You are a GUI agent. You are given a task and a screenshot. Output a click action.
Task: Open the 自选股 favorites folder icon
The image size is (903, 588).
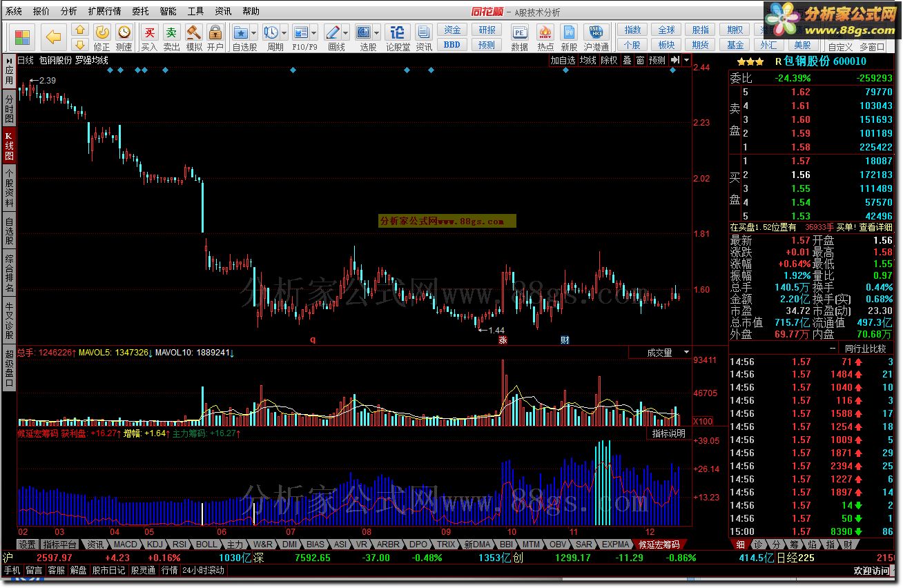241,32
